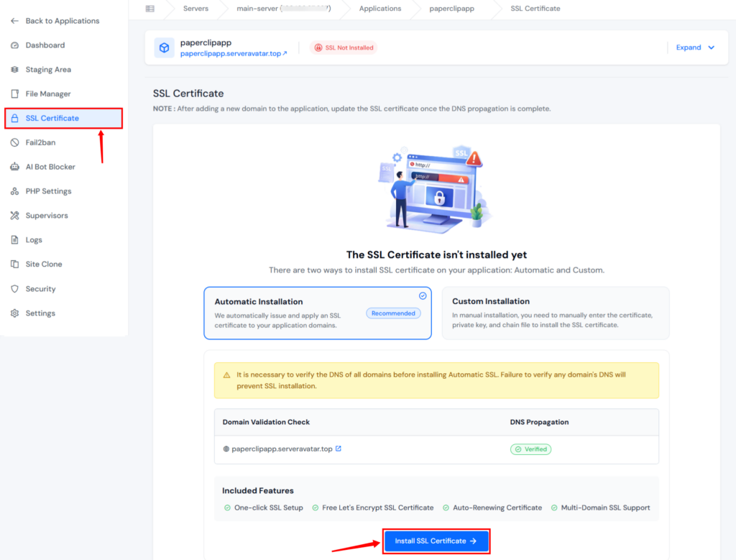Click the AI Bot Blocker robot icon
The image size is (736, 560).
pyautogui.click(x=15, y=167)
